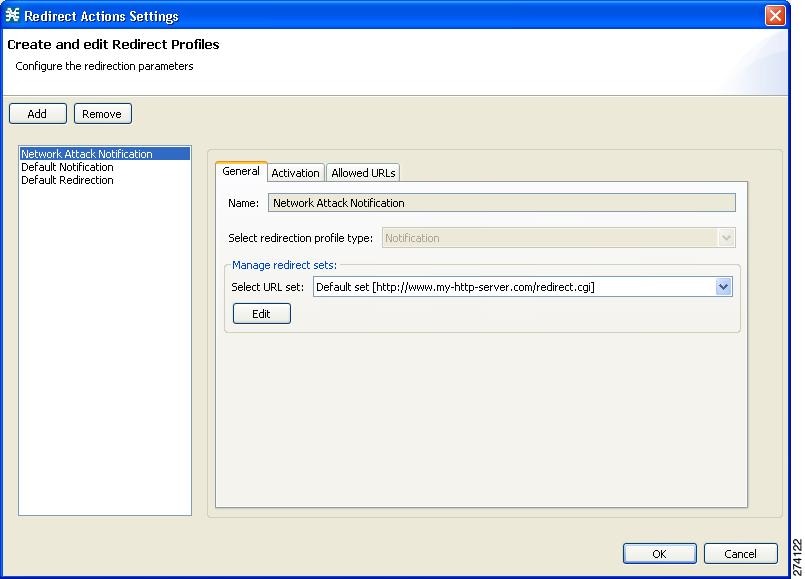The height and width of the screenshot is (579, 805).
Task: Click empty space in the profiles list
Action: (104, 350)
